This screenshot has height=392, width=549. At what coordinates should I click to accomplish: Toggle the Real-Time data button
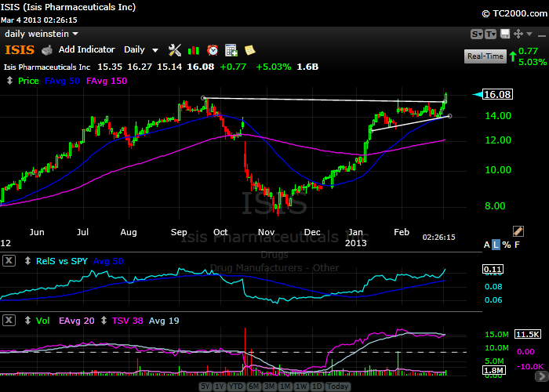click(485, 56)
